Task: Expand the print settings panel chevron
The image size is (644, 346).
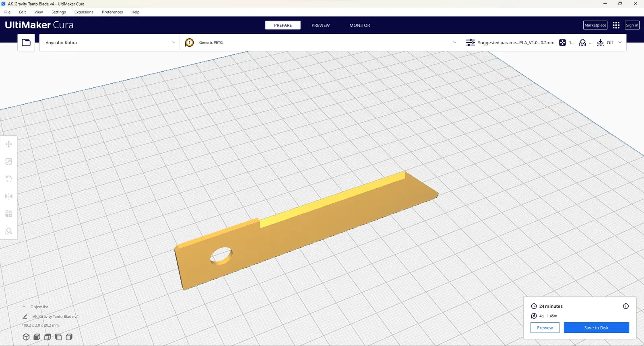Action: [x=620, y=42]
